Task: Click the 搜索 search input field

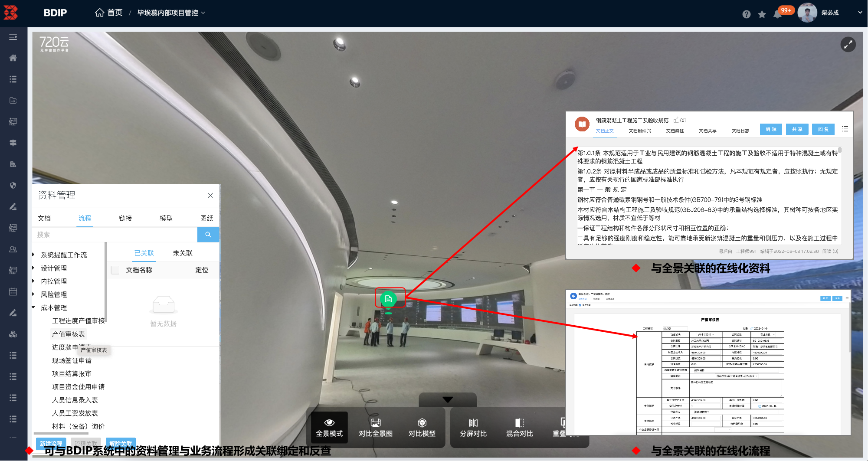Action: click(x=115, y=235)
